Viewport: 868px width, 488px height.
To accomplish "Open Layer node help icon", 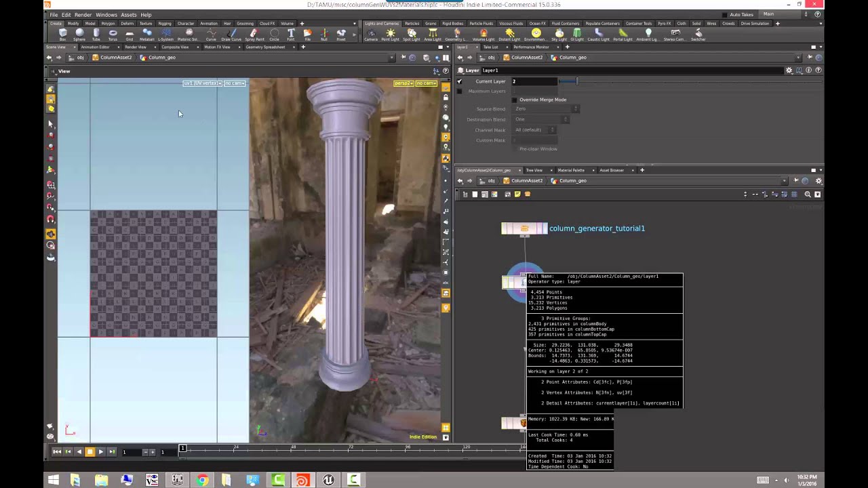I will pyautogui.click(x=818, y=70).
